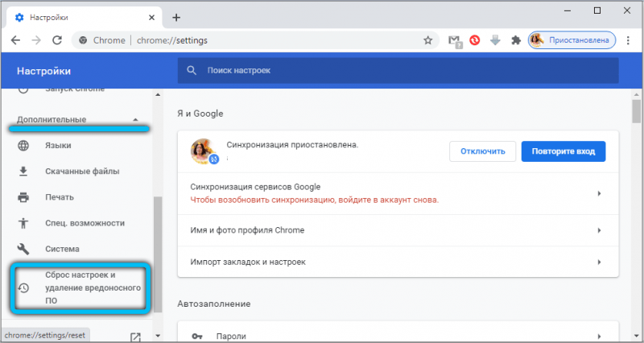644x343 pixels.
Task: Minimize the Chrome window
Action: tap(568, 11)
